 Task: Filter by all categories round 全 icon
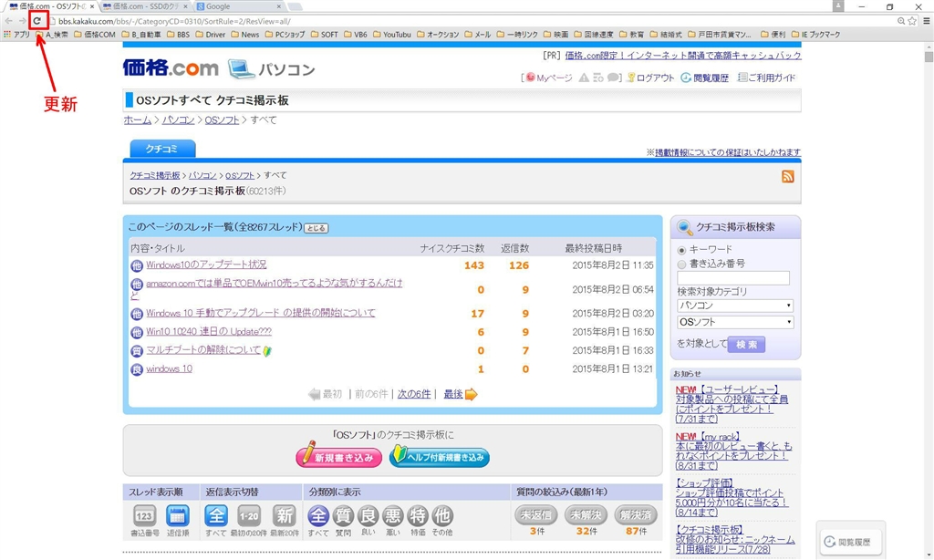(x=318, y=516)
